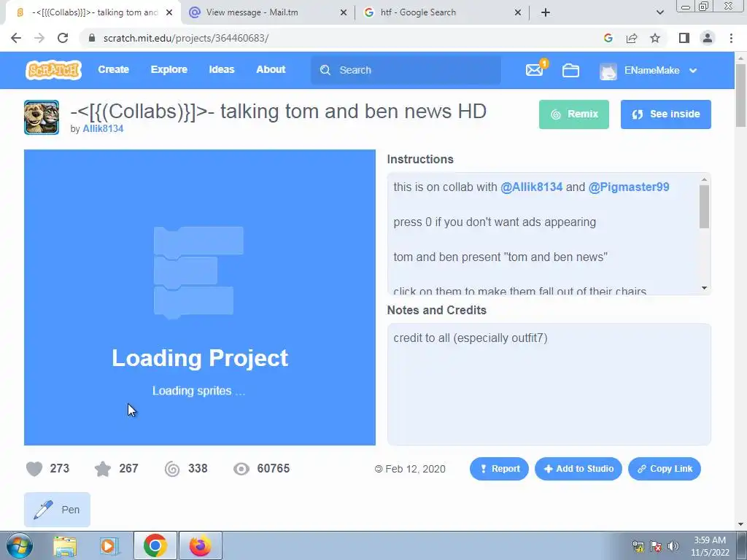Viewport: 747px width, 560px height.
Task: Close the htf Google Search tab
Action: point(518,12)
